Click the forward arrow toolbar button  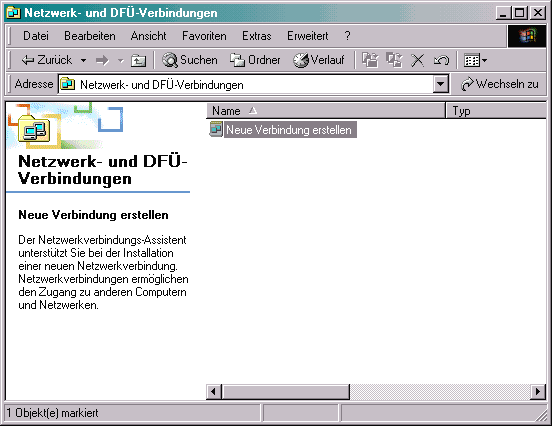tap(102, 61)
